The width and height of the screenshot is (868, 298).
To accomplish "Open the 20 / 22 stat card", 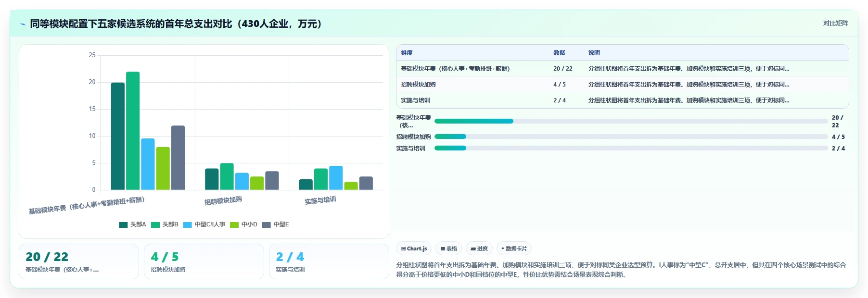I will tap(79, 261).
